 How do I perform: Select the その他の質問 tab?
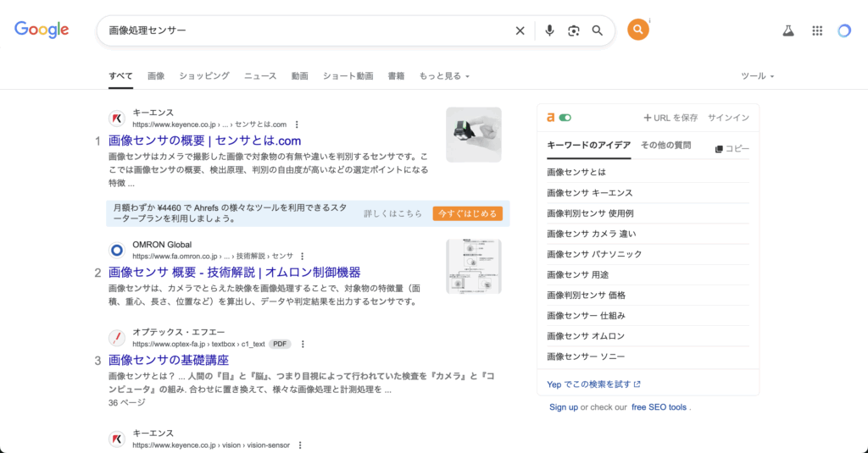pyautogui.click(x=666, y=146)
